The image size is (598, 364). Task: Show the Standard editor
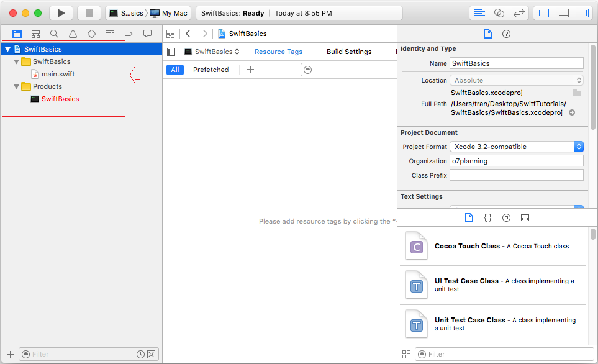[x=479, y=13]
